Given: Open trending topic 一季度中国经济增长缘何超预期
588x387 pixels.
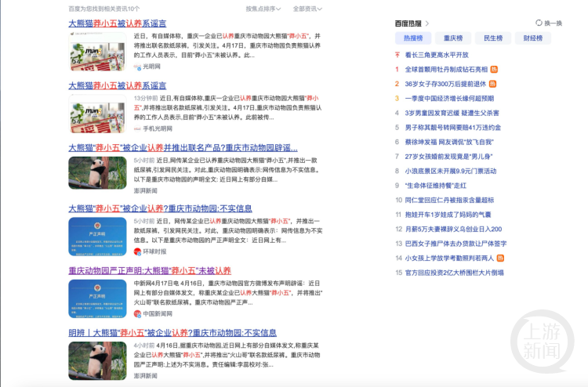Looking at the screenshot, I should point(449,99).
